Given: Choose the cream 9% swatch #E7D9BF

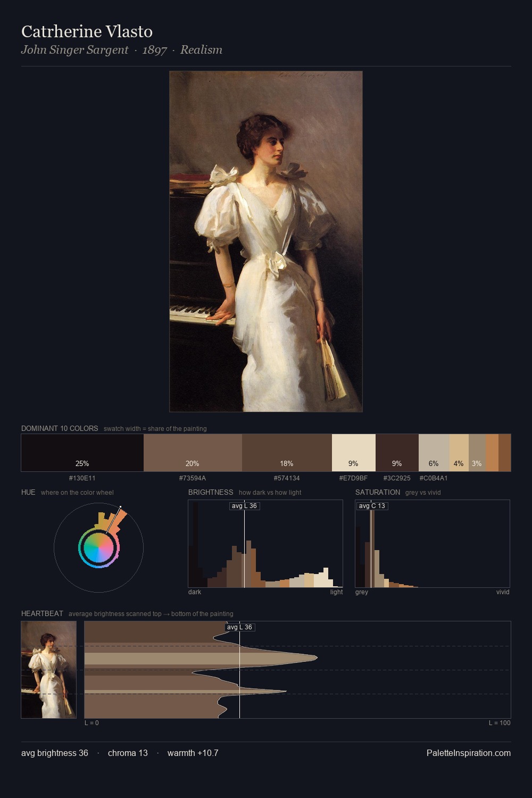Looking at the screenshot, I should [x=354, y=453].
